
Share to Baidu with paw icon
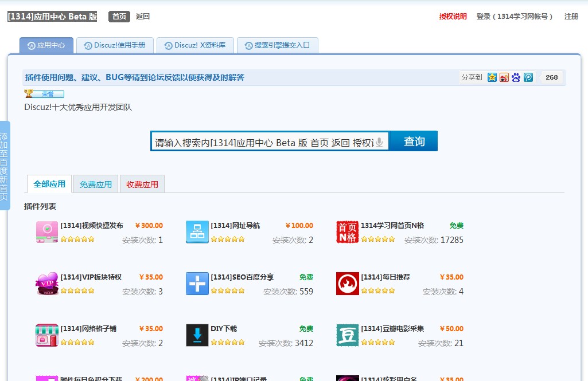click(x=516, y=77)
